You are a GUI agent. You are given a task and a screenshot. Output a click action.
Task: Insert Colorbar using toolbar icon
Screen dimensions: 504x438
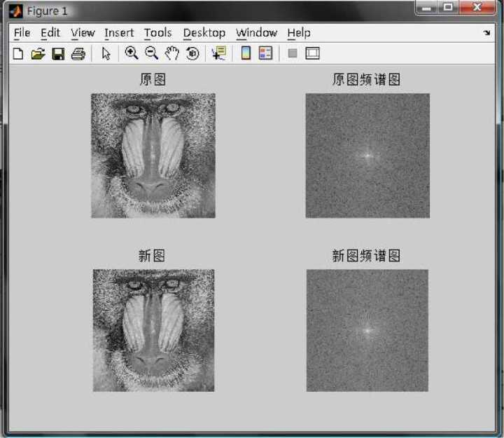(x=246, y=53)
